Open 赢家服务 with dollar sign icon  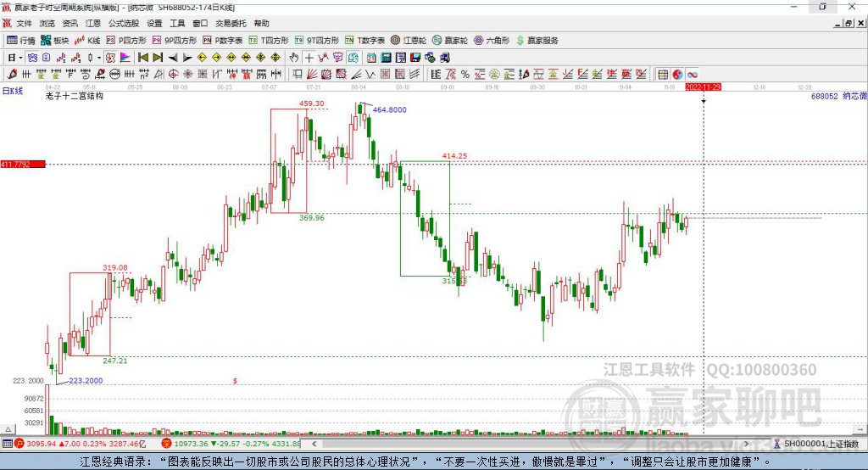[x=537, y=41]
